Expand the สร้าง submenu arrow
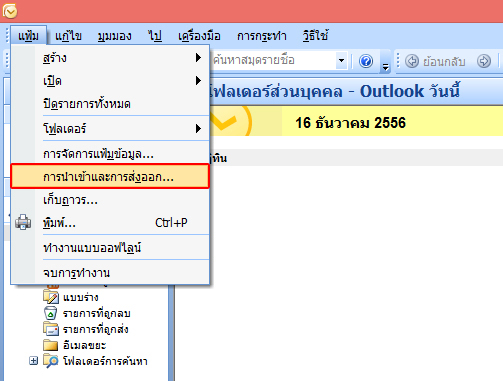Screen dimensions: 503x381 pos(198,58)
